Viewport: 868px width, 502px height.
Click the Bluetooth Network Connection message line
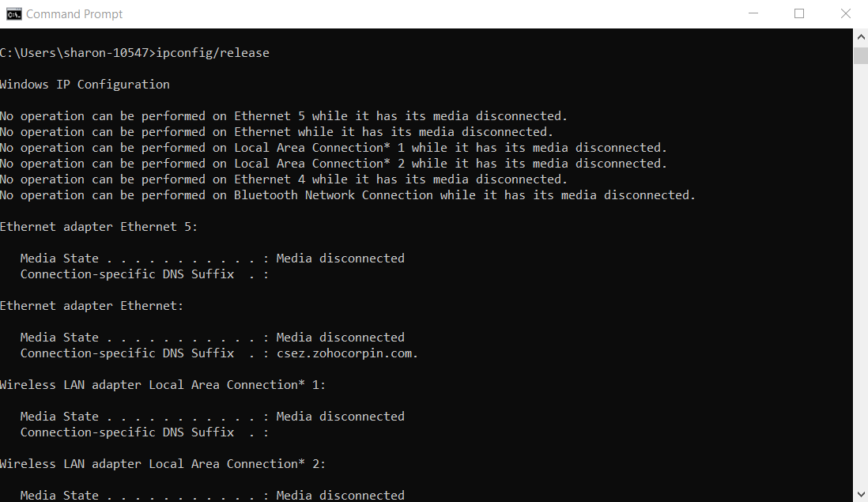tap(348, 194)
